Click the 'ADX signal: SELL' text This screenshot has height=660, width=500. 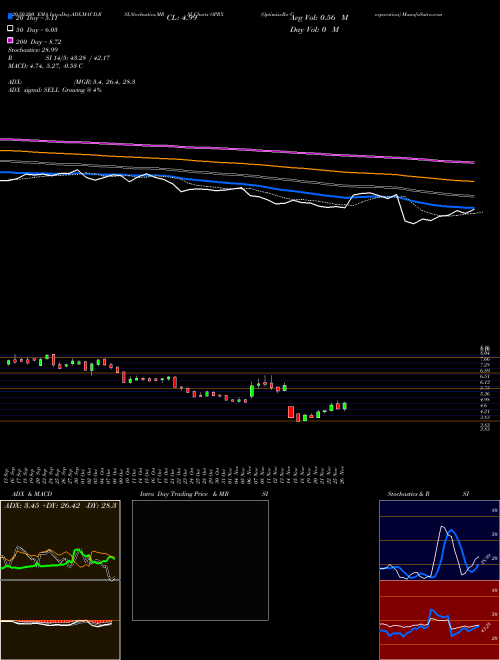coord(55,90)
